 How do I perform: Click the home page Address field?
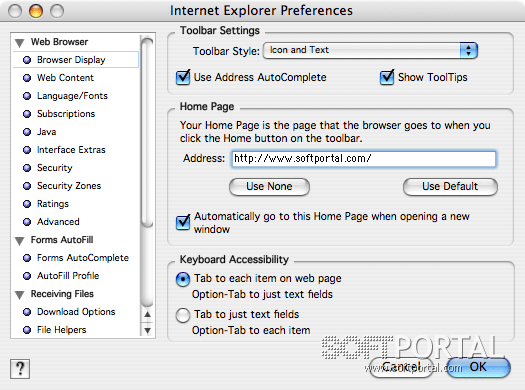pyautogui.click(x=364, y=159)
